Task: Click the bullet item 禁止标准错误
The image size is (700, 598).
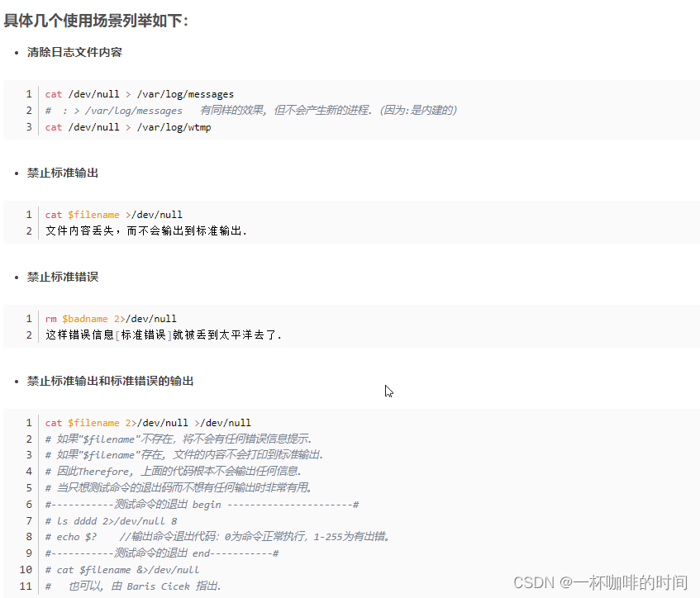Action: 64,277
